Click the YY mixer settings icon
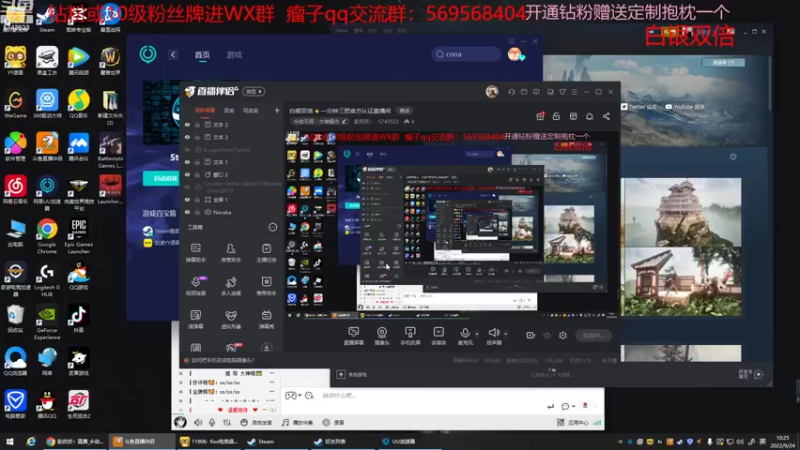 pyautogui.click(x=227, y=422)
